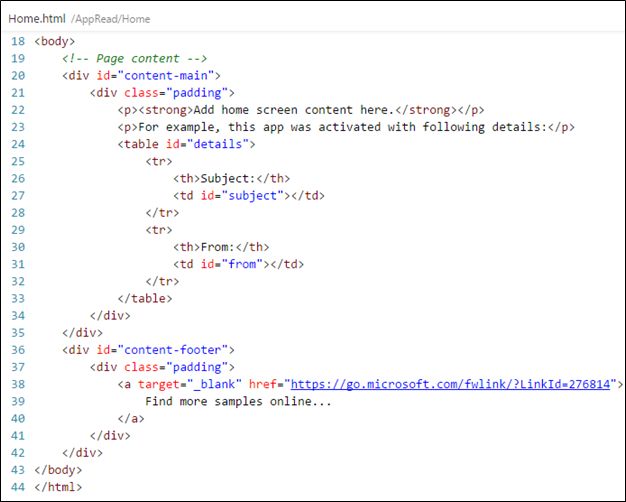Click line number 44 in gutter
The height and width of the screenshot is (502, 626).
18,487
